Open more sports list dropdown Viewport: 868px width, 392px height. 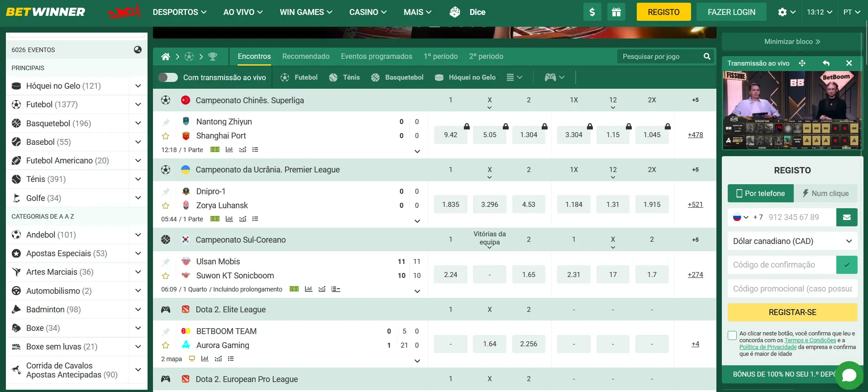(515, 77)
